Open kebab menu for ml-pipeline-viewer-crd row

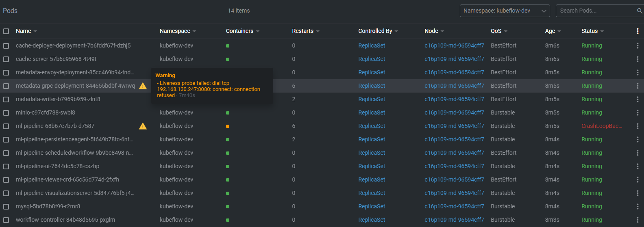(637, 180)
